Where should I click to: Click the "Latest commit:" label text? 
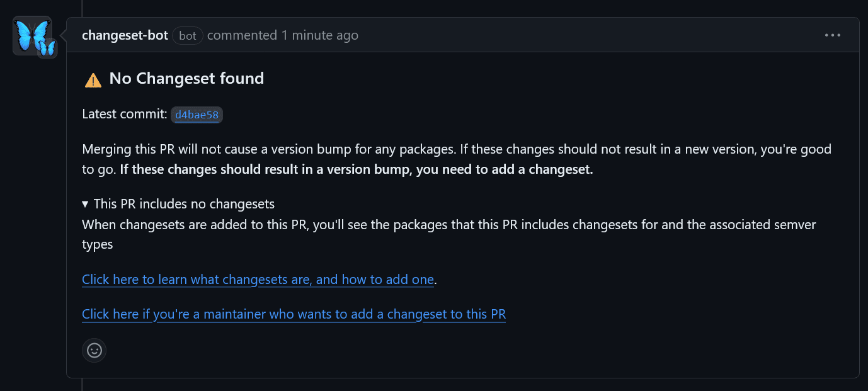point(125,115)
